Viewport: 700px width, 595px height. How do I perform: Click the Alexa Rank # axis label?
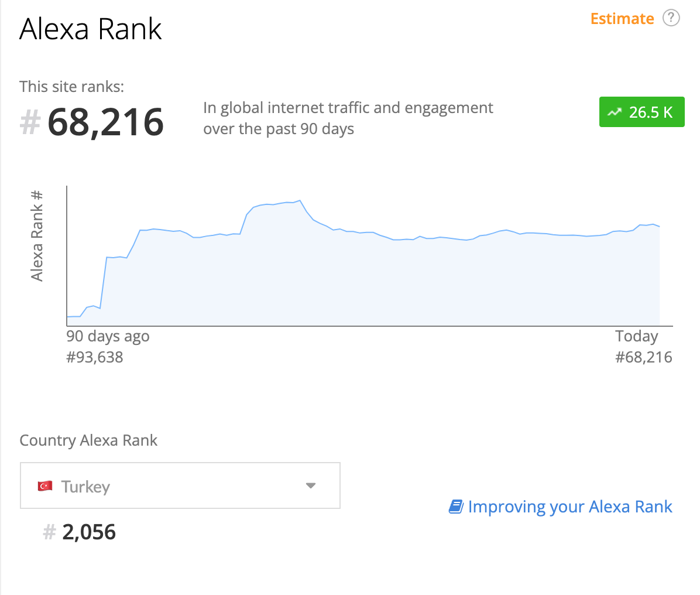pyautogui.click(x=37, y=235)
